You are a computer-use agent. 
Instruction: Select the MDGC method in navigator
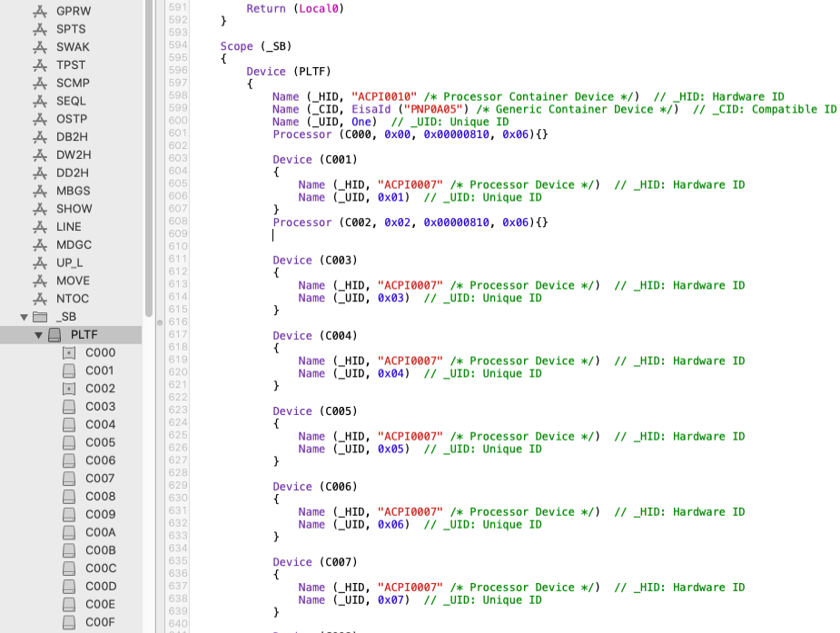[x=74, y=245]
